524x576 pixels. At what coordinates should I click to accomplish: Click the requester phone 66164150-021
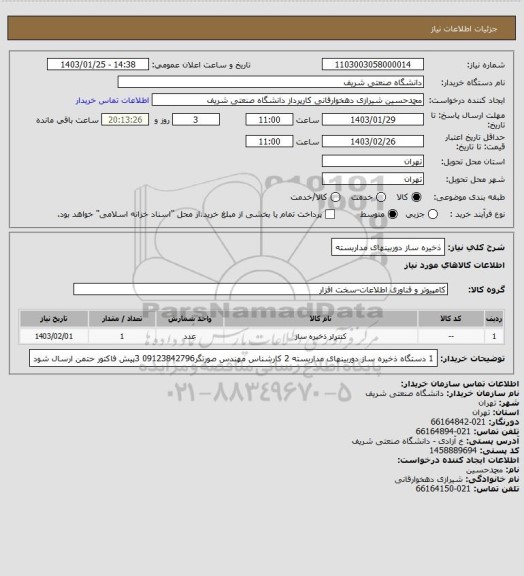(x=443, y=489)
